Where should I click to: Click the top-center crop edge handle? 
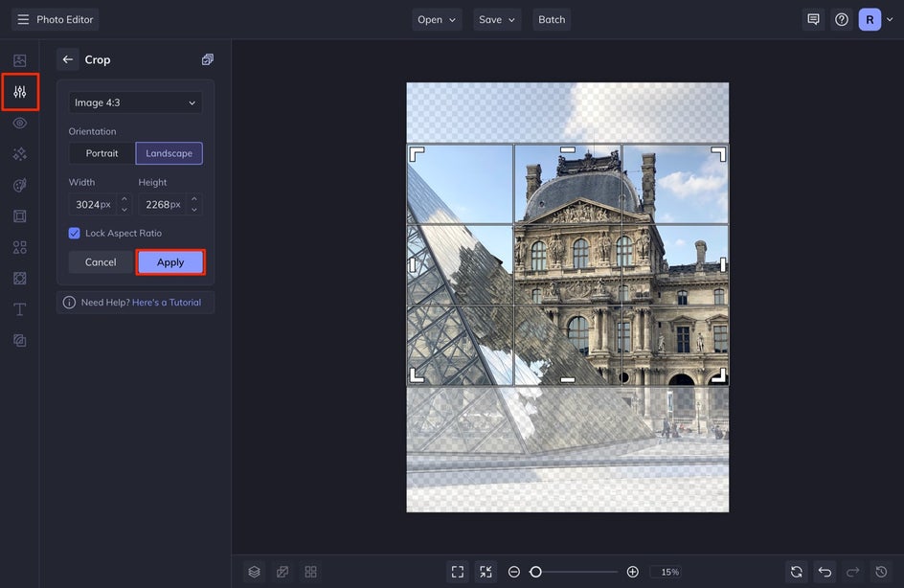[568, 150]
